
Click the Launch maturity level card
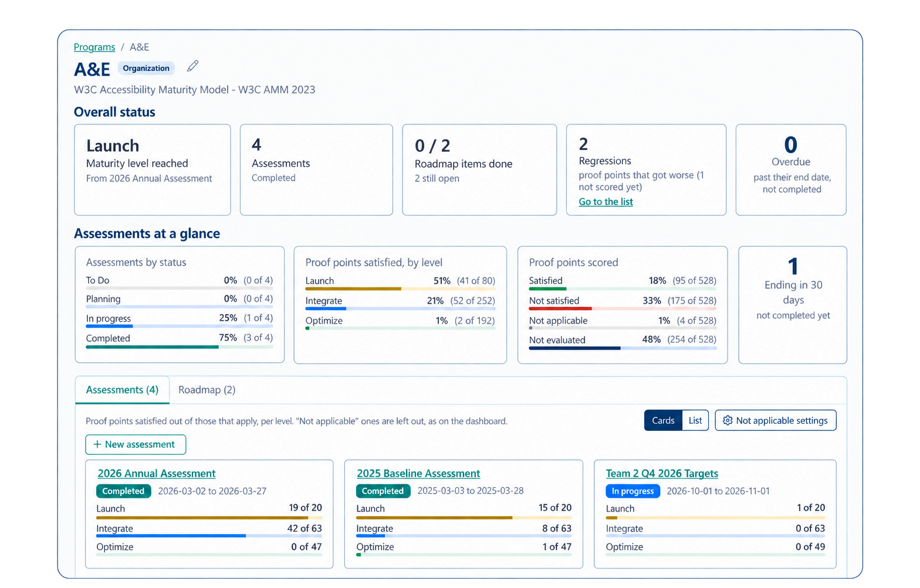153,170
